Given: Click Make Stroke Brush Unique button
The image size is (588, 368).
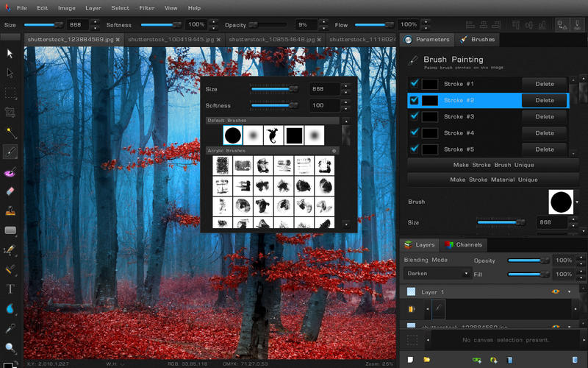Looking at the screenshot, I should tap(493, 165).
